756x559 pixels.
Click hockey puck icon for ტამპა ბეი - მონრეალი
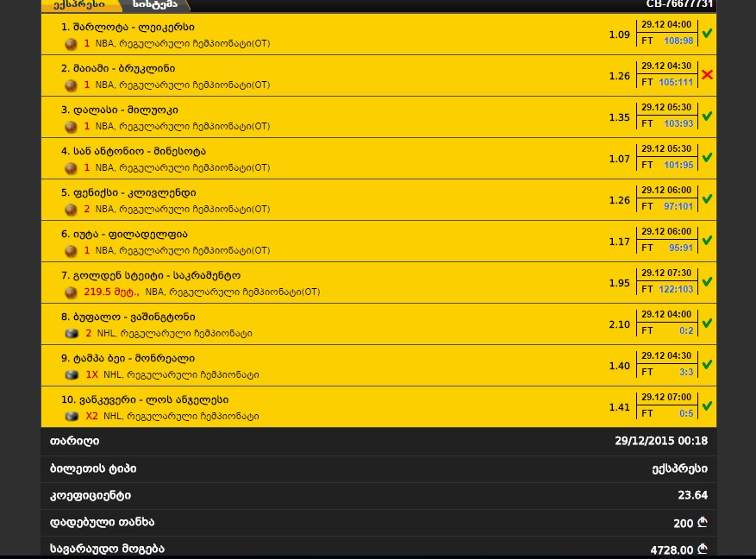(x=72, y=375)
